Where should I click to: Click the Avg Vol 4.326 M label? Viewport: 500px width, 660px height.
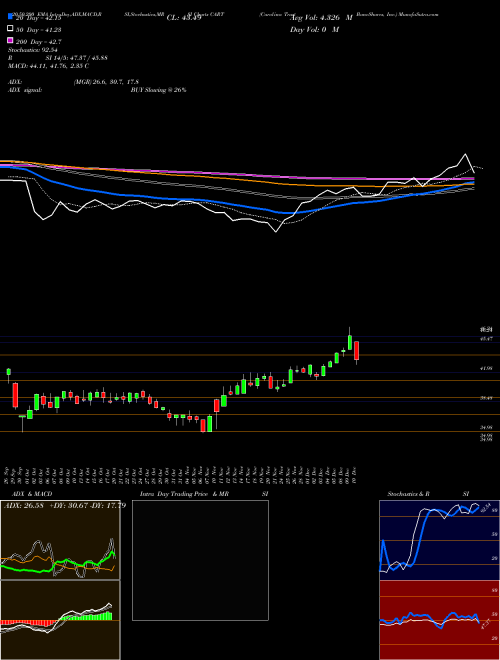(322, 18)
